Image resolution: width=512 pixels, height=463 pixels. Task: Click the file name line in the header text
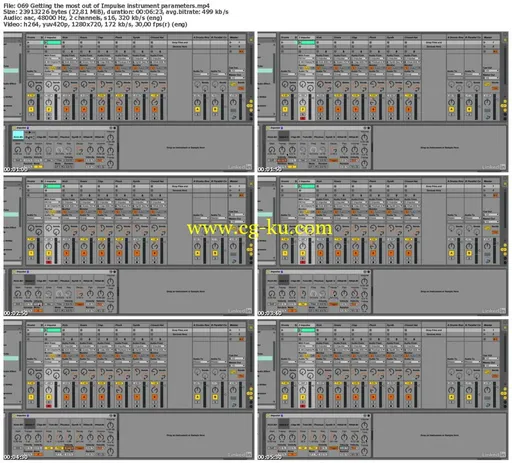pos(107,5)
